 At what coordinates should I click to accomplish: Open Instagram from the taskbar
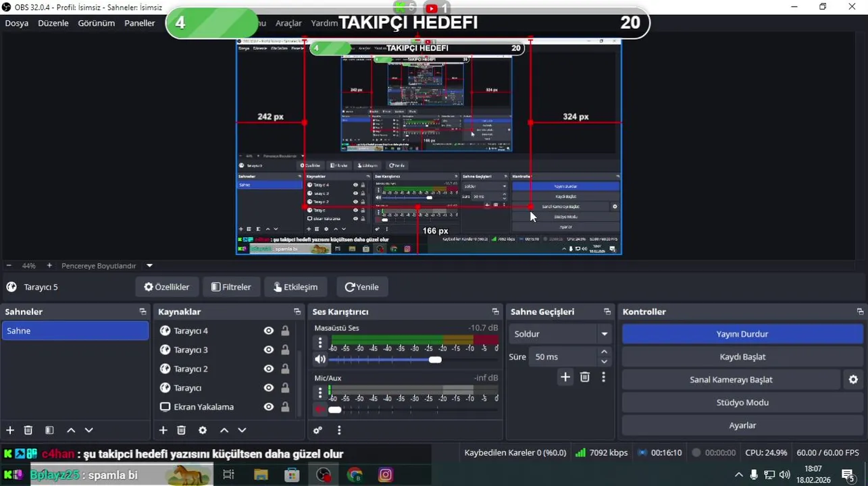tap(386, 475)
